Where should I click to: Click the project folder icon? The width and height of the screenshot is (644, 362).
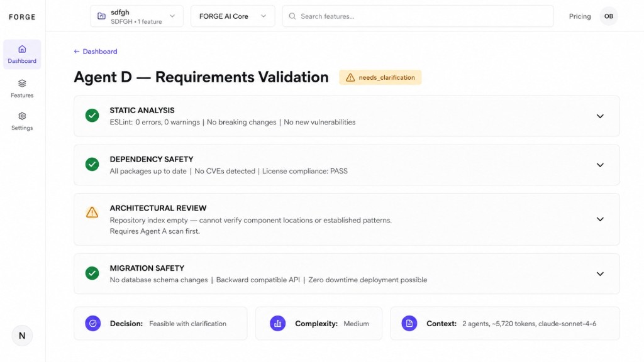tap(101, 16)
